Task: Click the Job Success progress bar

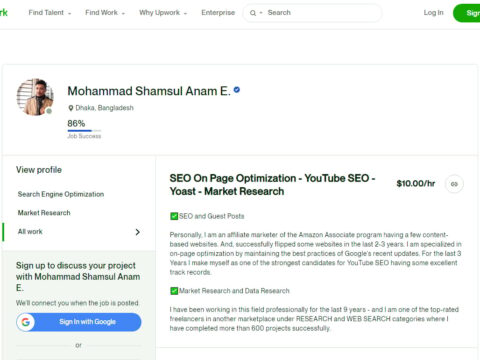Action: (84, 131)
